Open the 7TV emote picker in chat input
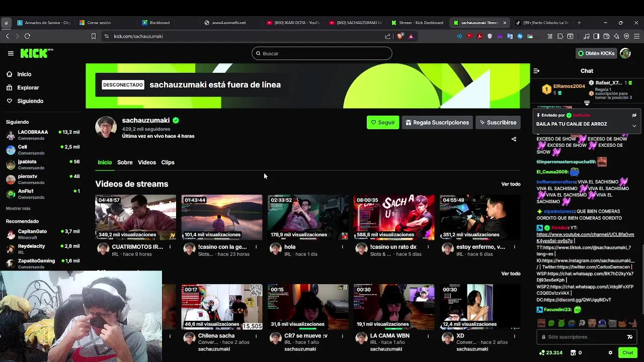This screenshot has width=644, height=362. coord(630,337)
